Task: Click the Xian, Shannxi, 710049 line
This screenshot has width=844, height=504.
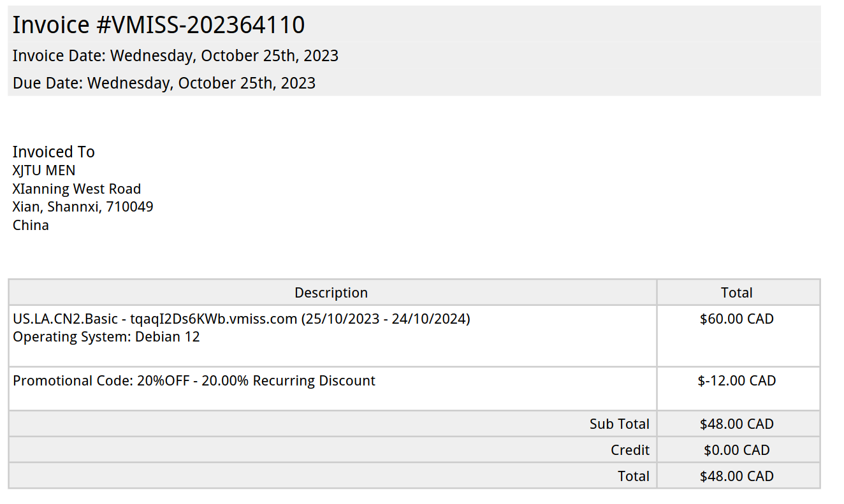Action: [x=83, y=206]
